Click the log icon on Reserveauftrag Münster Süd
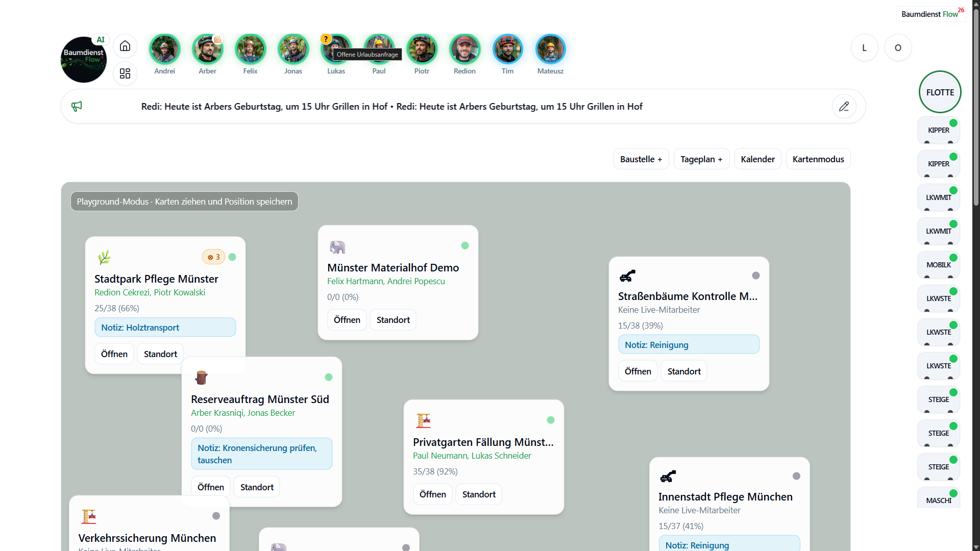 tap(201, 378)
